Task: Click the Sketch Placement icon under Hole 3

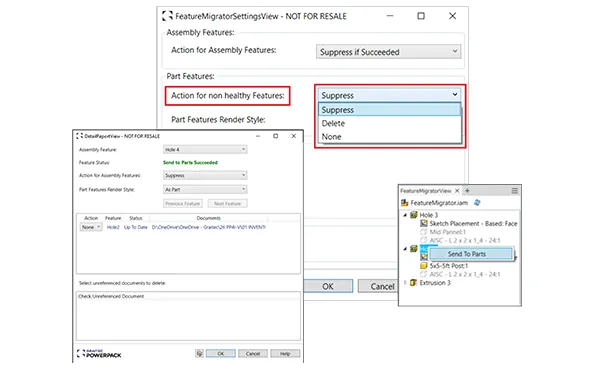Action: coord(424,223)
